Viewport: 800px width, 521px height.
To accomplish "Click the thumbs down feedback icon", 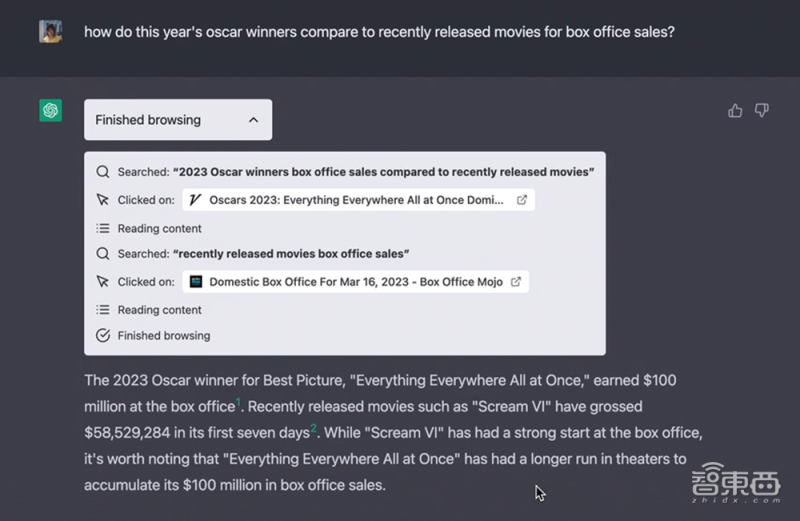I will [x=762, y=111].
